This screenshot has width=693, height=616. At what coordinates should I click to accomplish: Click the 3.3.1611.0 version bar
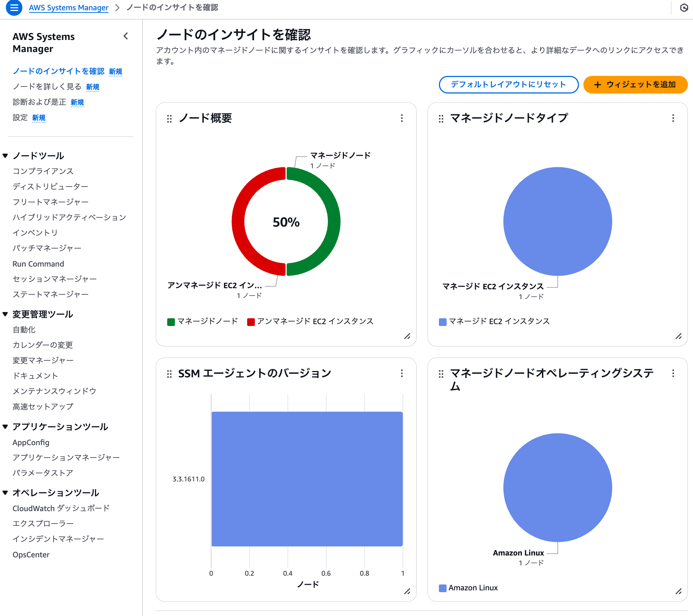tap(307, 479)
